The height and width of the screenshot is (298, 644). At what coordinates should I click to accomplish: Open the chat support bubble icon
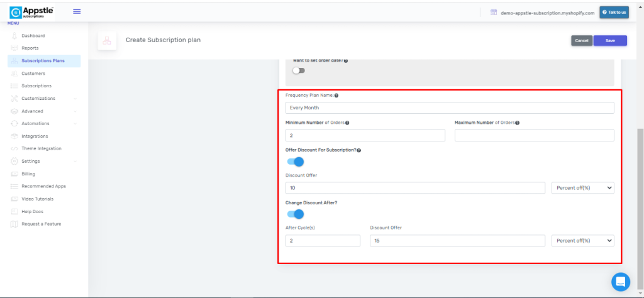click(621, 281)
